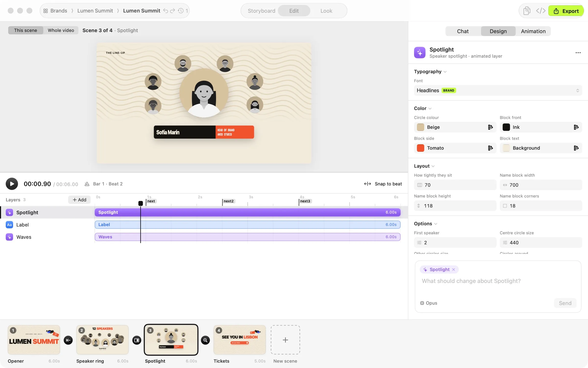Click brand palette icon for Tomato
Image resolution: width=588 pixels, height=368 pixels.
[x=490, y=148]
